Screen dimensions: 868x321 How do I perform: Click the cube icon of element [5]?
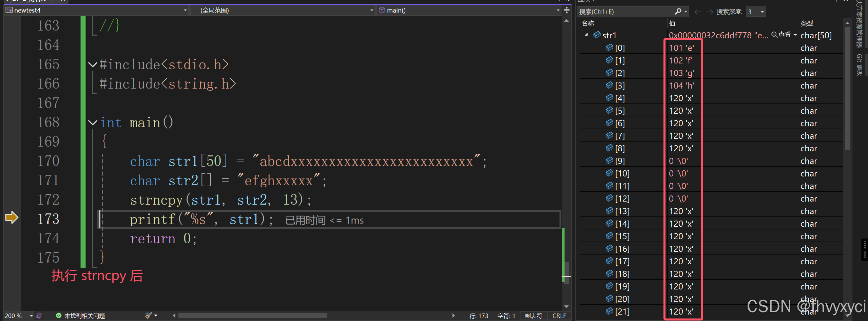(x=610, y=111)
